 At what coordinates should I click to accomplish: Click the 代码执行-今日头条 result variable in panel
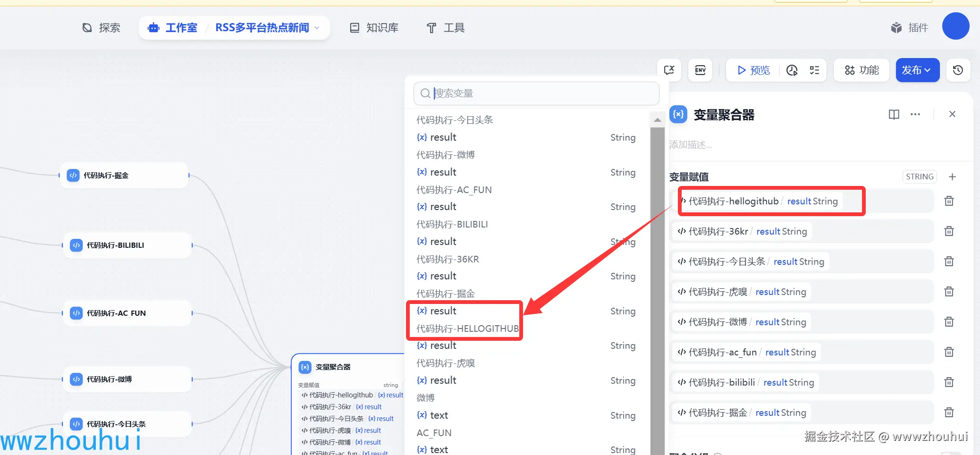pyautogui.click(x=751, y=262)
